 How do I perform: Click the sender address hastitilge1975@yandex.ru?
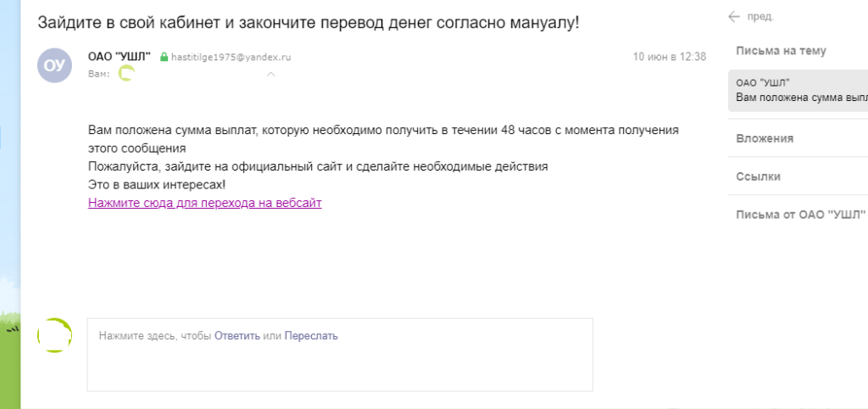tap(231, 57)
